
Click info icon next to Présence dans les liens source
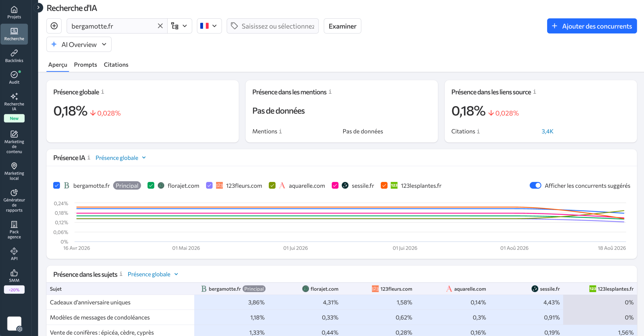(x=535, y=92)
